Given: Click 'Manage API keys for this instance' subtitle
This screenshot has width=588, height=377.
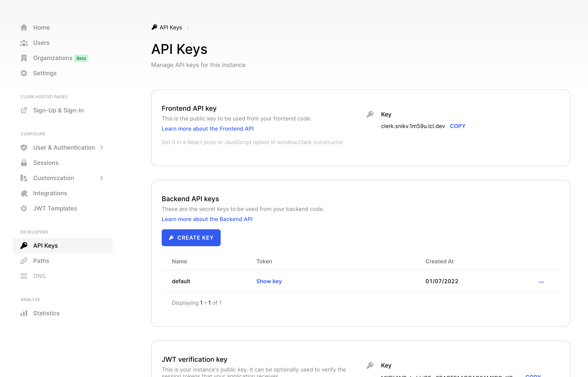Looking at the screenshot, I should pyautogui.click(x=198, y=65).
